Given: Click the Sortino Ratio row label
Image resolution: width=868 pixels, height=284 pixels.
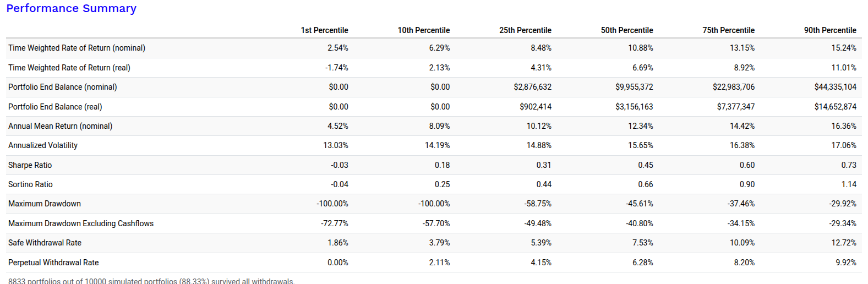Looking at the screenshot, I should (30, 184).
